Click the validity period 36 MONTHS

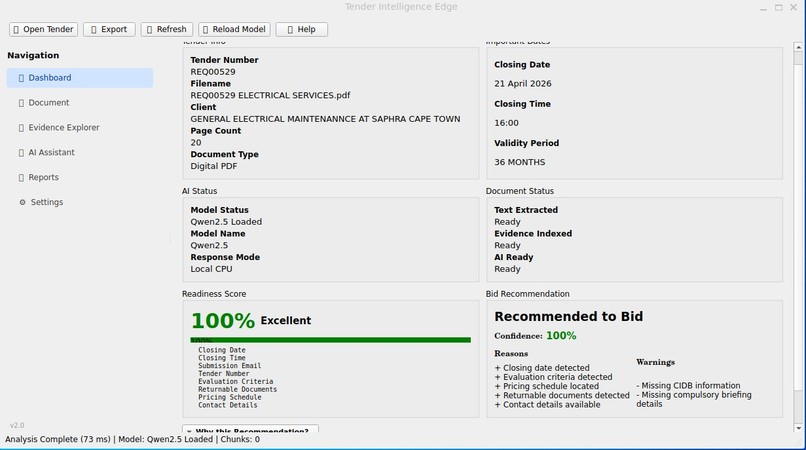click(520, 163)
